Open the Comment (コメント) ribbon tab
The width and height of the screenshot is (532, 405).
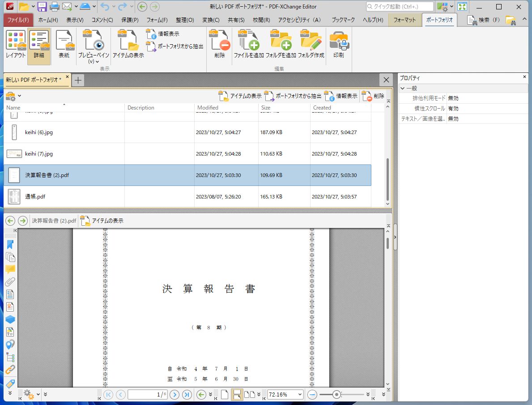pyautogui.click(x=102, y=20)
